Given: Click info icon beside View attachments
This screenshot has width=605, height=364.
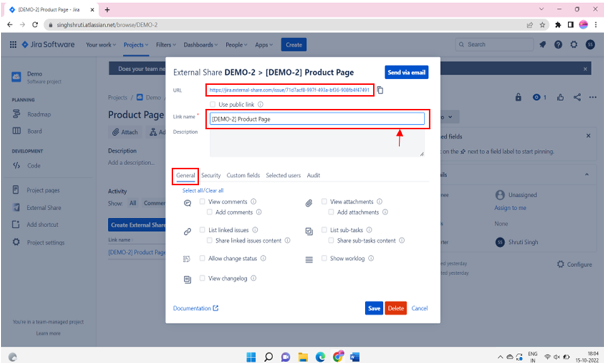Looking at the screenshot, I should click(380, 202).
